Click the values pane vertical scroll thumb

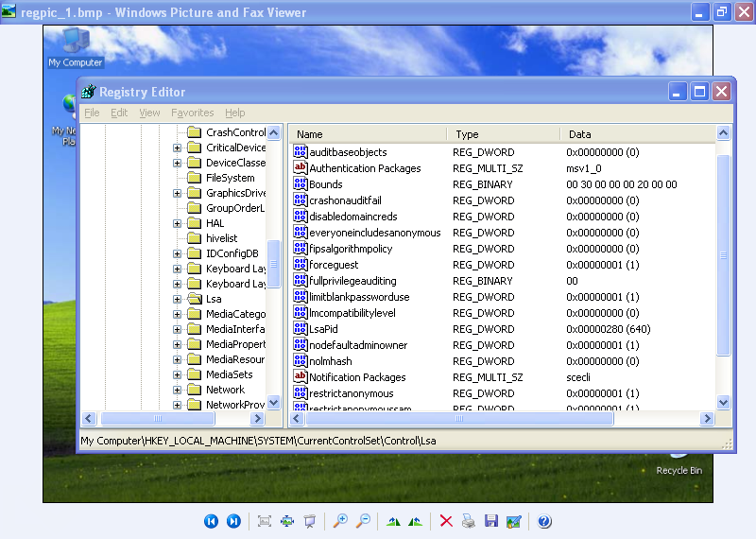(723, 254)
